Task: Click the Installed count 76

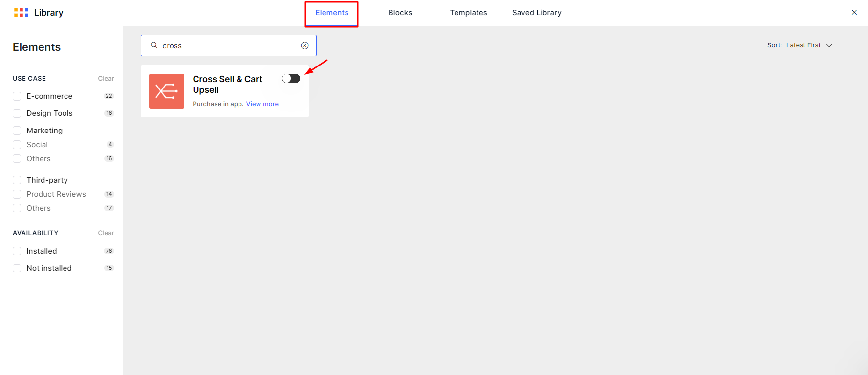Action: click(109, 251)
